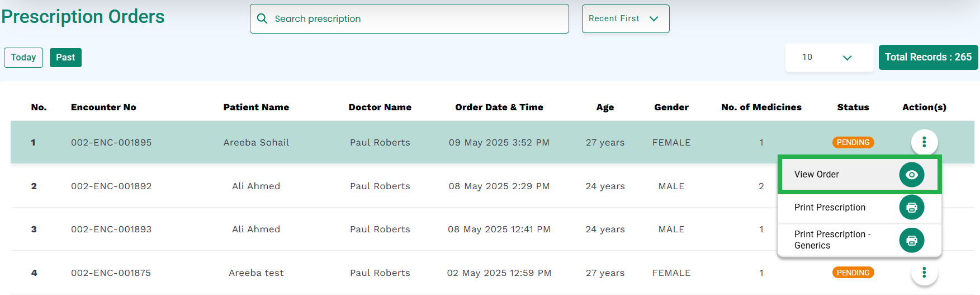The height and width of the screenshot is (295, 980).
Task: Select Print Prescription - Generics menu entry
Action: point(860,240)
